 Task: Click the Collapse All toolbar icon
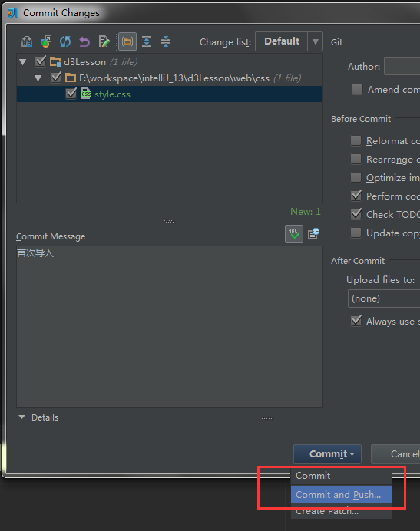pyautogui.click(x=166, y=41)
